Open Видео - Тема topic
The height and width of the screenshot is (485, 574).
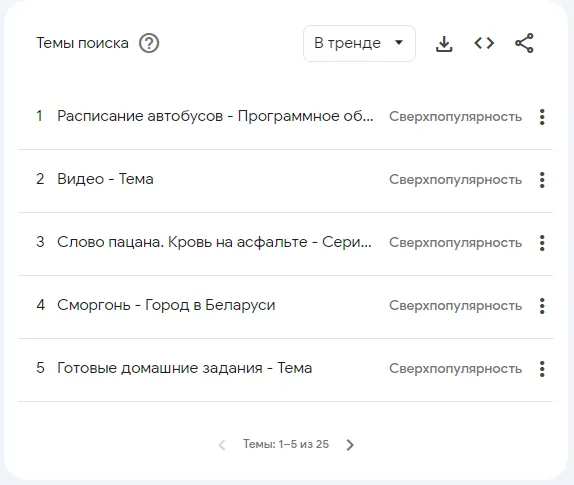[105, 179]
